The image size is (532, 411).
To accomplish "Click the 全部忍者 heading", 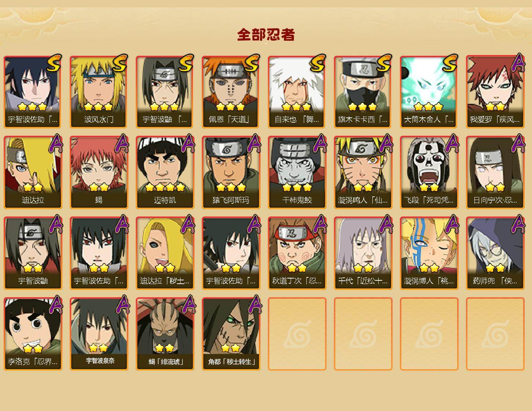I will coord(266,35).
